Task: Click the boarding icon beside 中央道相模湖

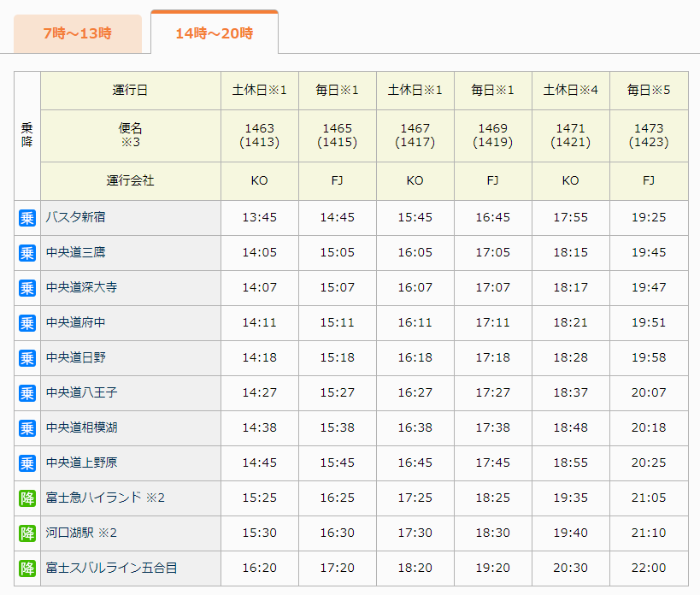Action: click(27, 428)
